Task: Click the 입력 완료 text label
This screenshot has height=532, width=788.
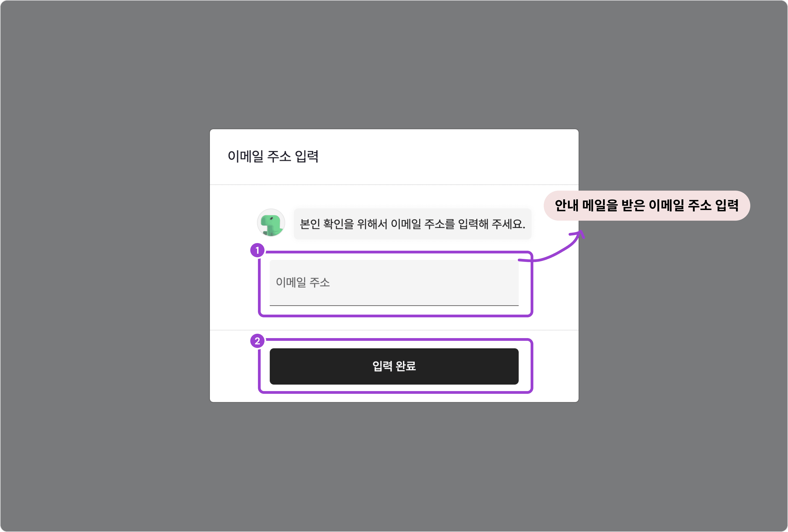Action: (394, 366)
